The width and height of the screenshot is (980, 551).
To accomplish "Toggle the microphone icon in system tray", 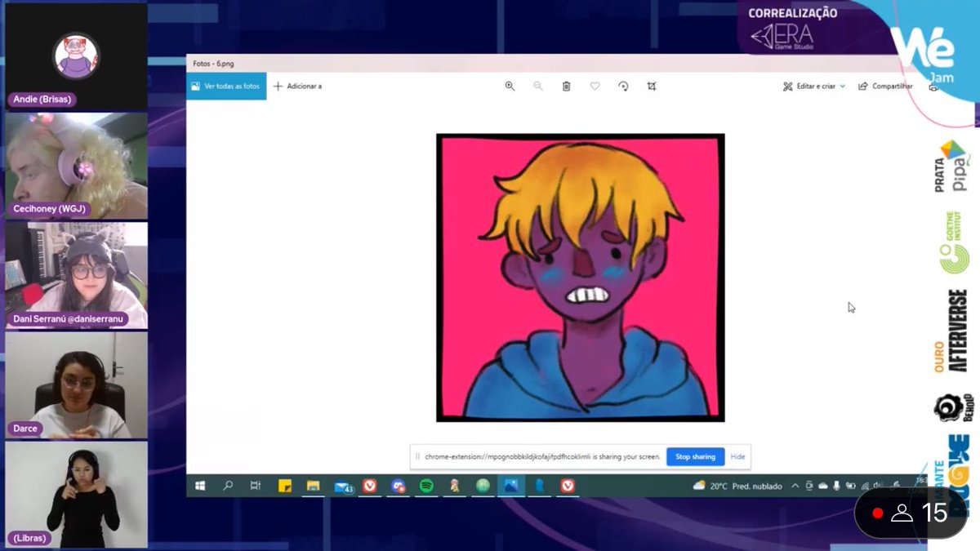I will pos(835,486).
